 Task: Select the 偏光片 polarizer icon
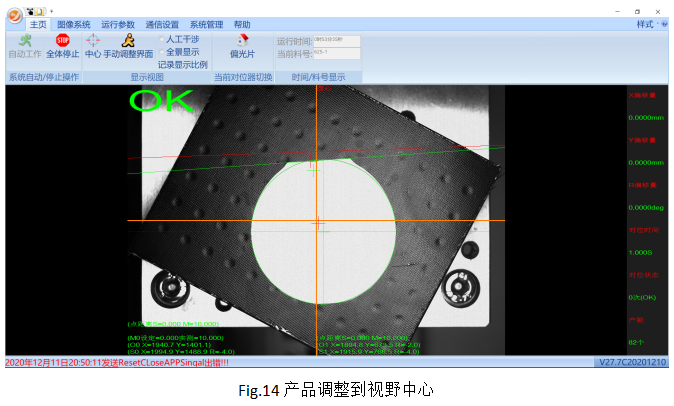pyautogui.click(x=242, y=46)
